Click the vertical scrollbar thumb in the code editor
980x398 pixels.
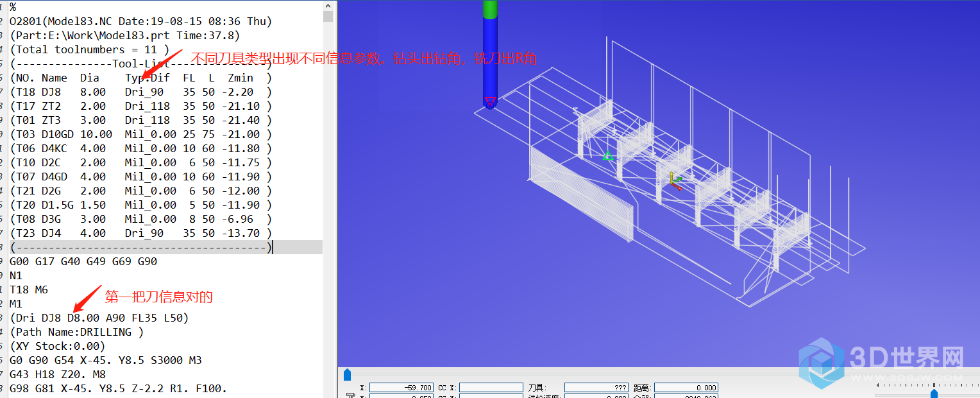click(x=328, y=15)
